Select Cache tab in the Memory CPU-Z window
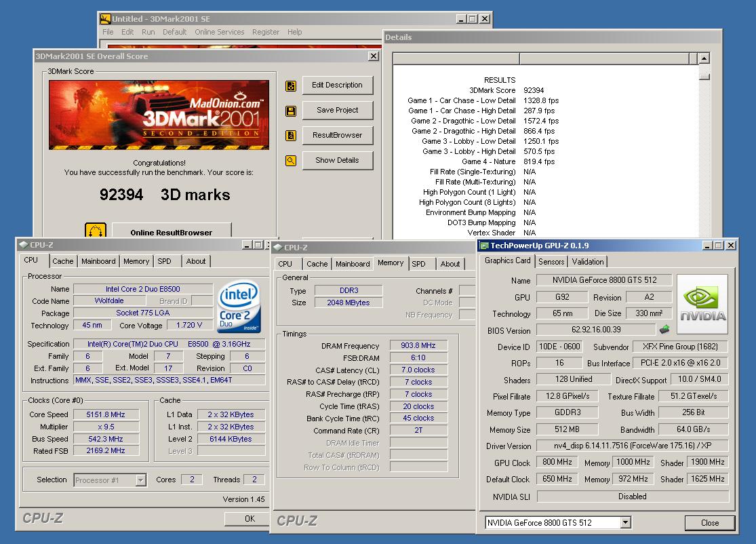Screen dimensions: 756x544 317,264
